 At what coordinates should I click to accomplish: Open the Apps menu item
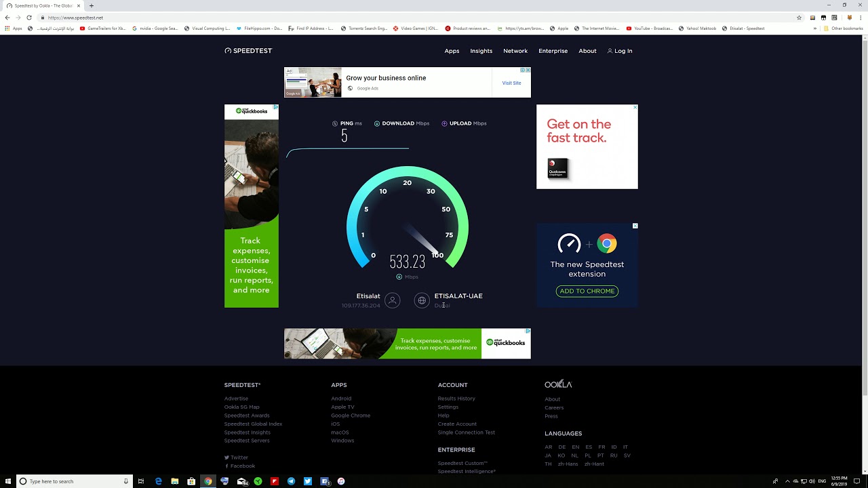(452, 51)
